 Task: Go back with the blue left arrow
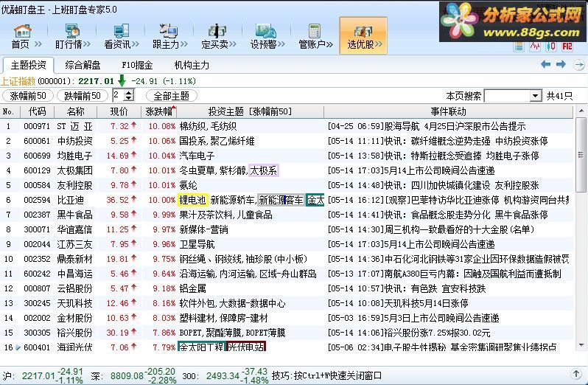[545, 65]
